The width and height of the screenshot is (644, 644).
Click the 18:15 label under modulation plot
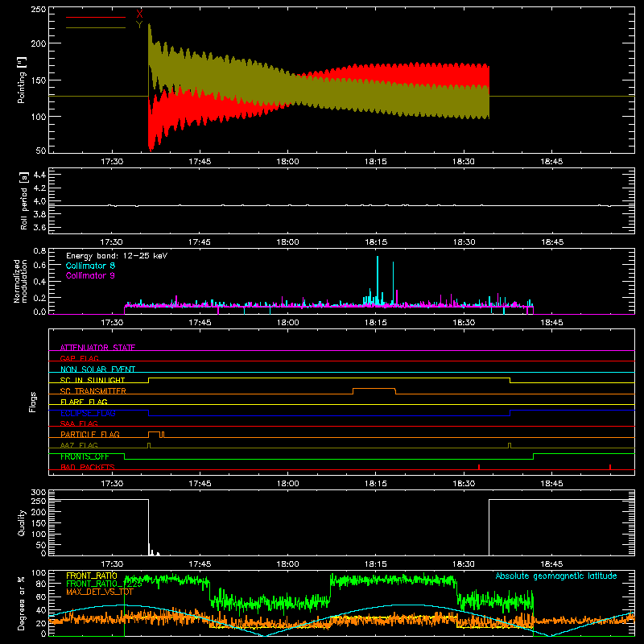tap(376, 323)
